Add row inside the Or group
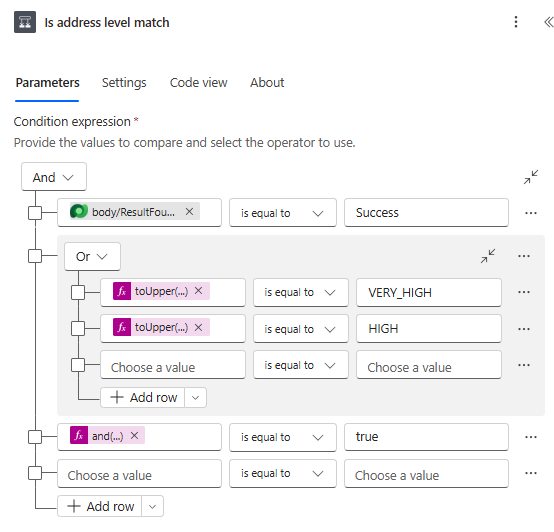554x532 pixels. tap(143, 398)
